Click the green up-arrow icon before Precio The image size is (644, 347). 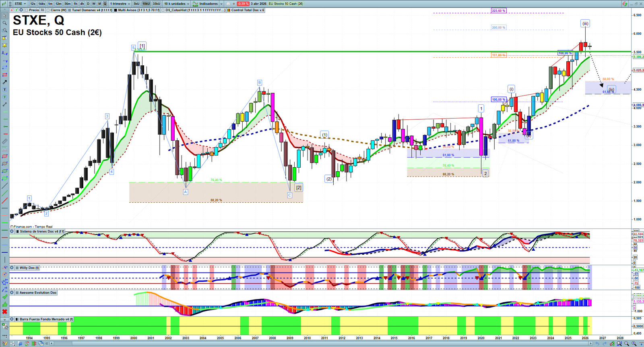point(17,10)
